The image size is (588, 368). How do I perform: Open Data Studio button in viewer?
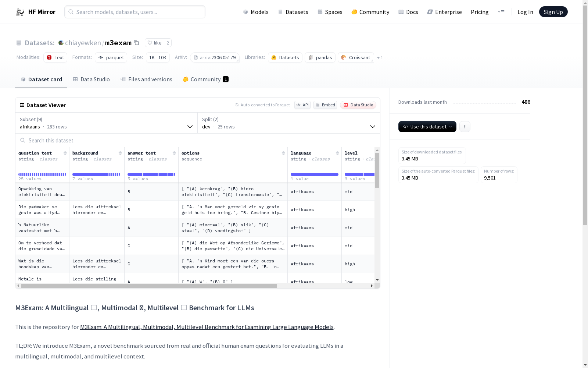pos(358,105)
